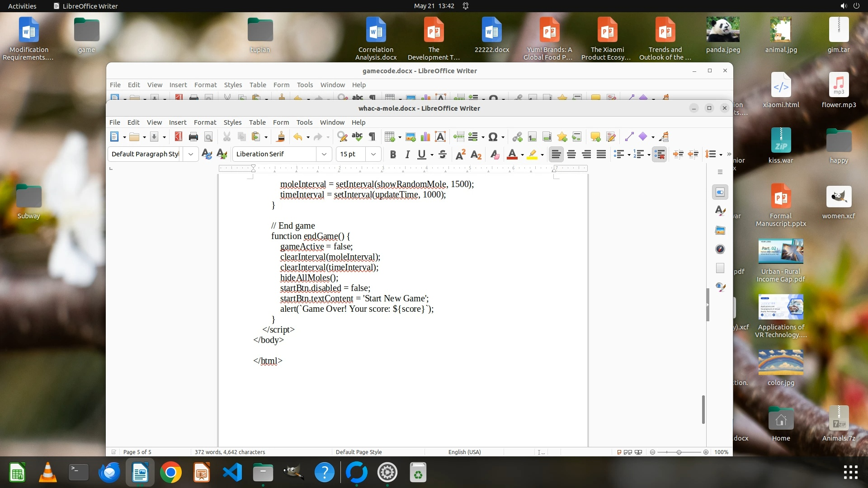Toggle Bold formatting

(393, 155)
